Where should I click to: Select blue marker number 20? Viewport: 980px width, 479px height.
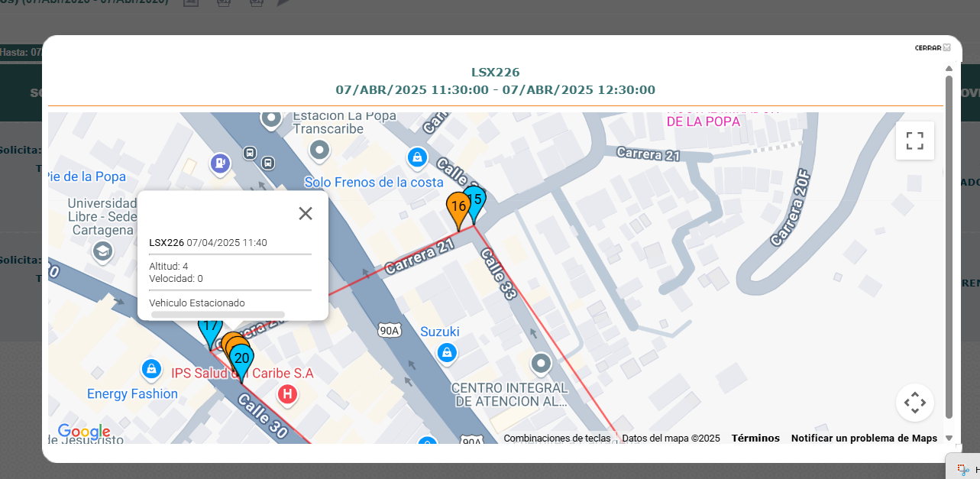(242, 359)
